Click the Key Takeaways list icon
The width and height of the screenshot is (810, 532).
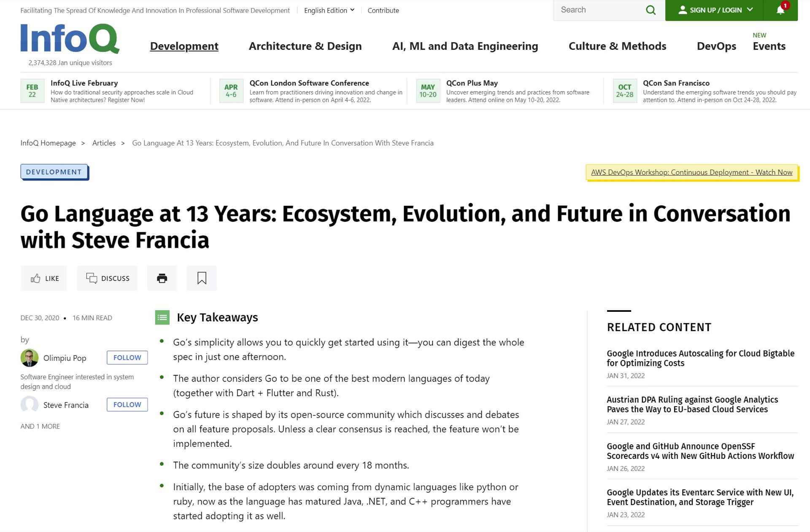point(162,317)
